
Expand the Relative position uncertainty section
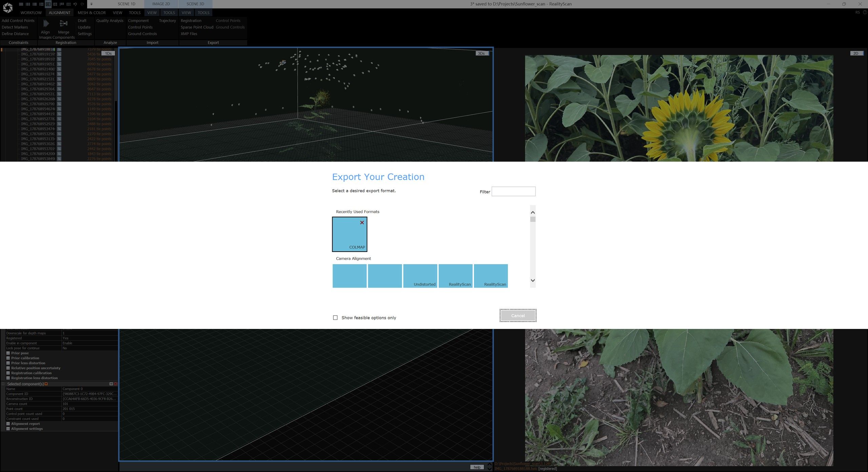pyautogui.click(x=8, y=368)
